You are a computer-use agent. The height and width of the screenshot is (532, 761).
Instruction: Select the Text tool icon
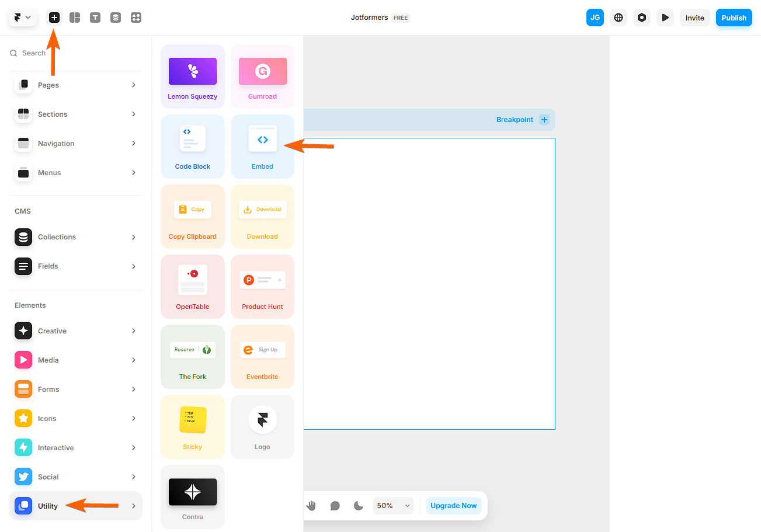[x=95, y=18]
